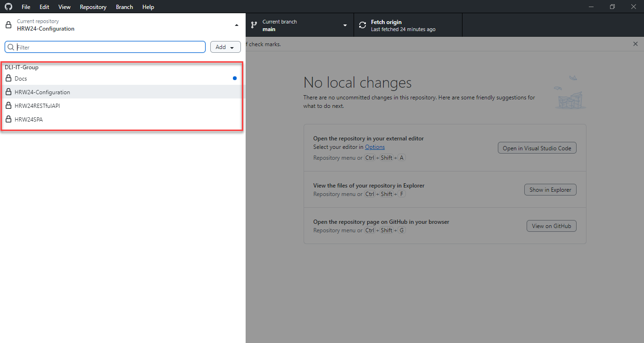This screenshot has width=644, height=343.
Task: Dismiss the notification banner with the X
Action: coord(635,44)
